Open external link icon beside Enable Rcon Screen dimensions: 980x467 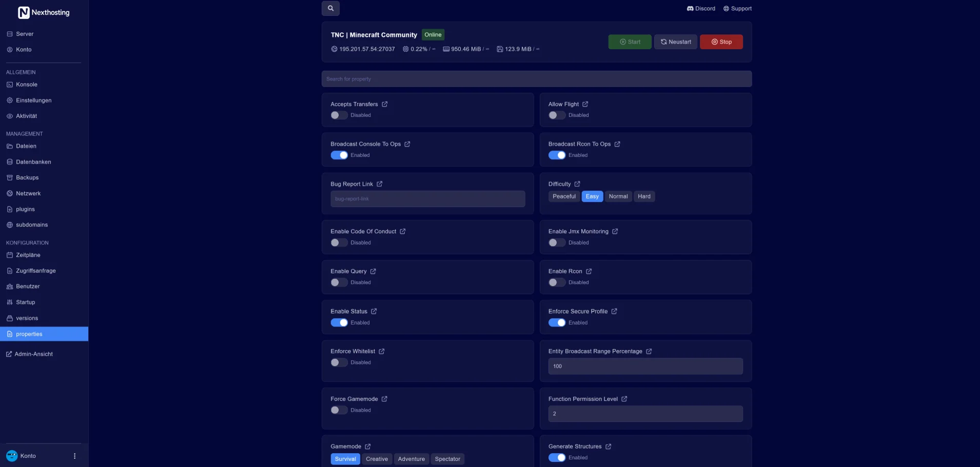point(589,271)
